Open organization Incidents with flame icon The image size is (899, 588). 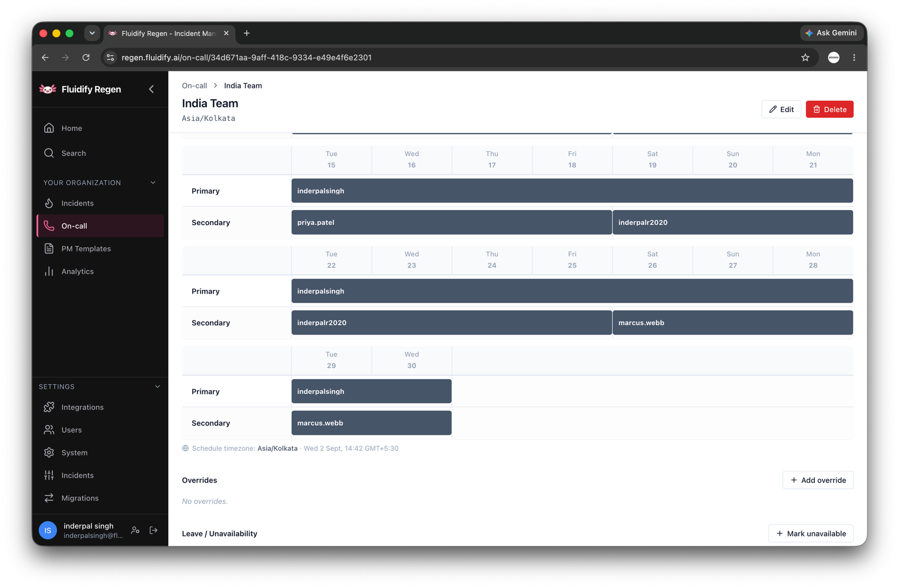tap(100, 203)
